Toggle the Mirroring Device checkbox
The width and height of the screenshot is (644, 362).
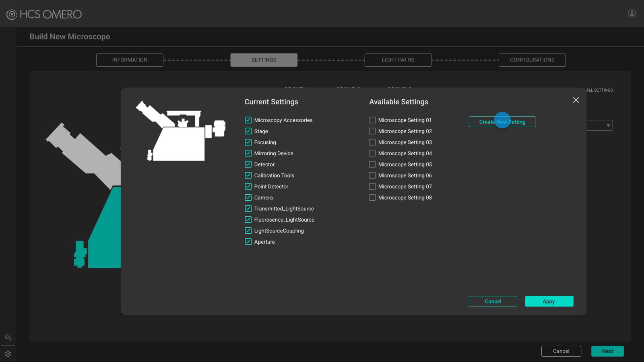[248, 153]
